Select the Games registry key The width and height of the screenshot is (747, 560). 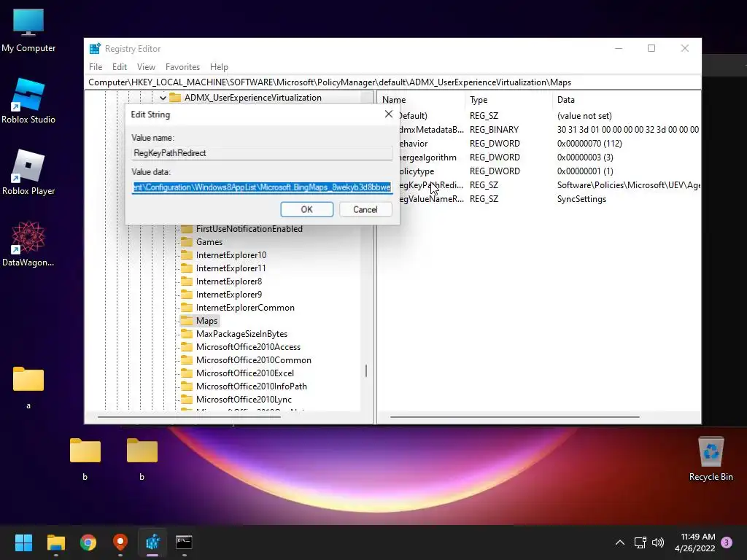(x=209, y=242)
